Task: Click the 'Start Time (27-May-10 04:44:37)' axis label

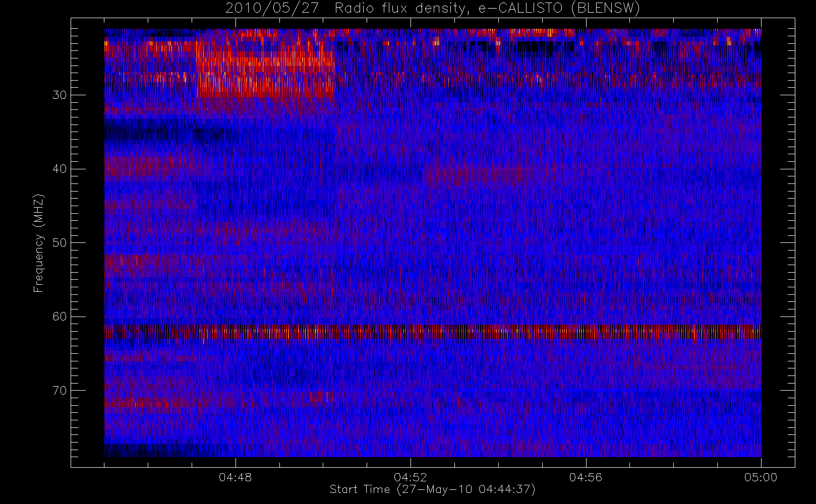Action: tap(433, 489)
